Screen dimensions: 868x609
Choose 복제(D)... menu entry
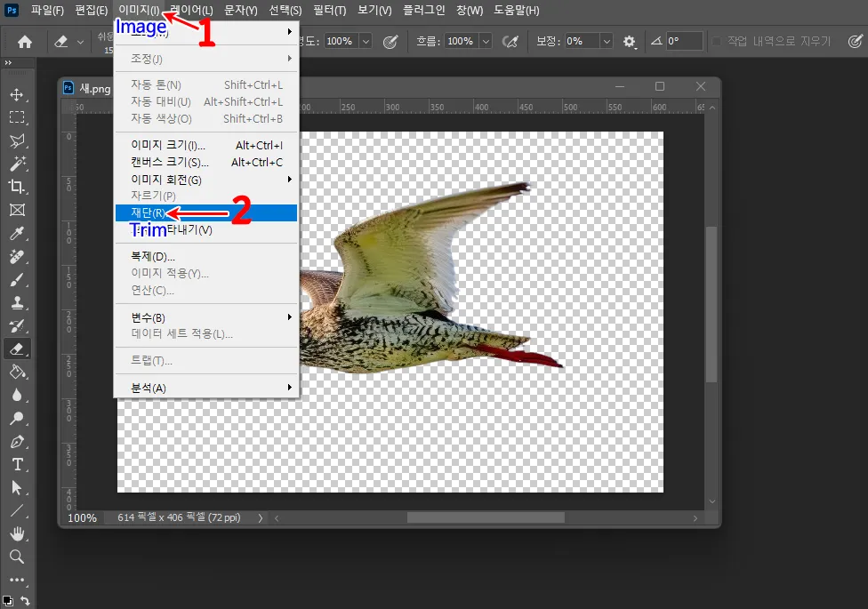206,256
